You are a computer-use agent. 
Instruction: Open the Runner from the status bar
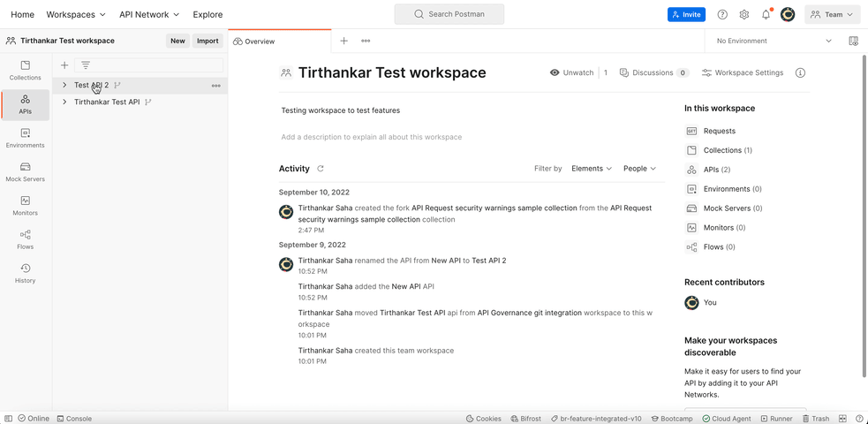click(777, 419)
